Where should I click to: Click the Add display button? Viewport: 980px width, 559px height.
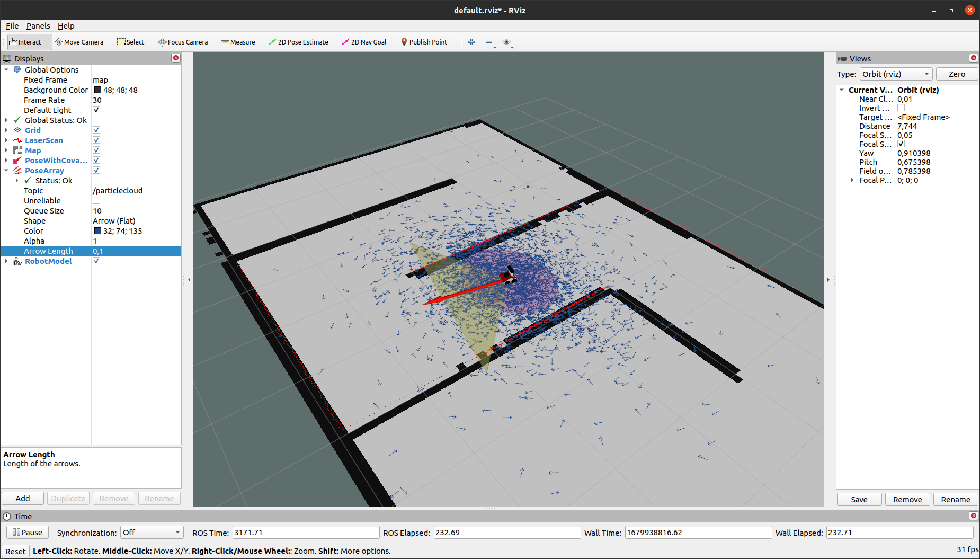(x=23, y=498)
